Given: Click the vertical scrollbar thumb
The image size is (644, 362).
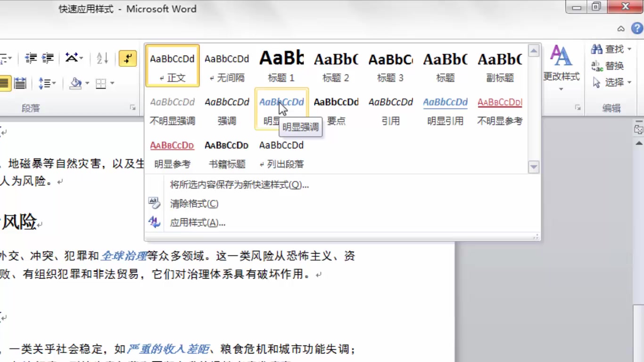Looking at the screenshot, I should point(639,334).
